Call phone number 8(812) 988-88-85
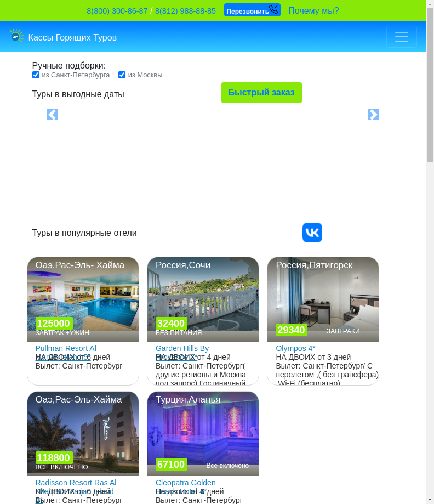Viewport: 434px width, 504px height. 185,11
